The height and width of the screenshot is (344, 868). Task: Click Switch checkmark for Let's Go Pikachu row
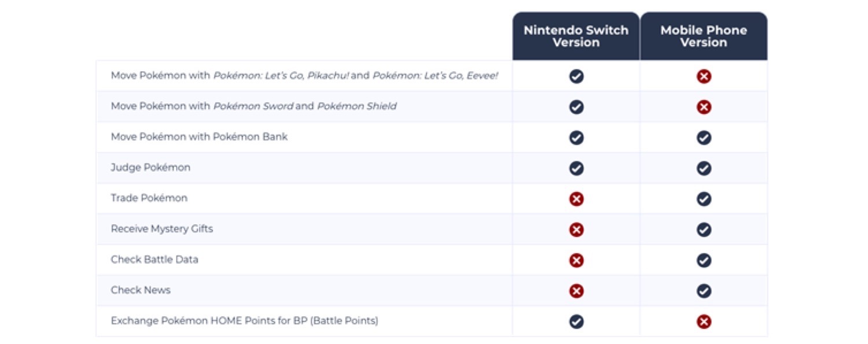[x=576, y=76]
